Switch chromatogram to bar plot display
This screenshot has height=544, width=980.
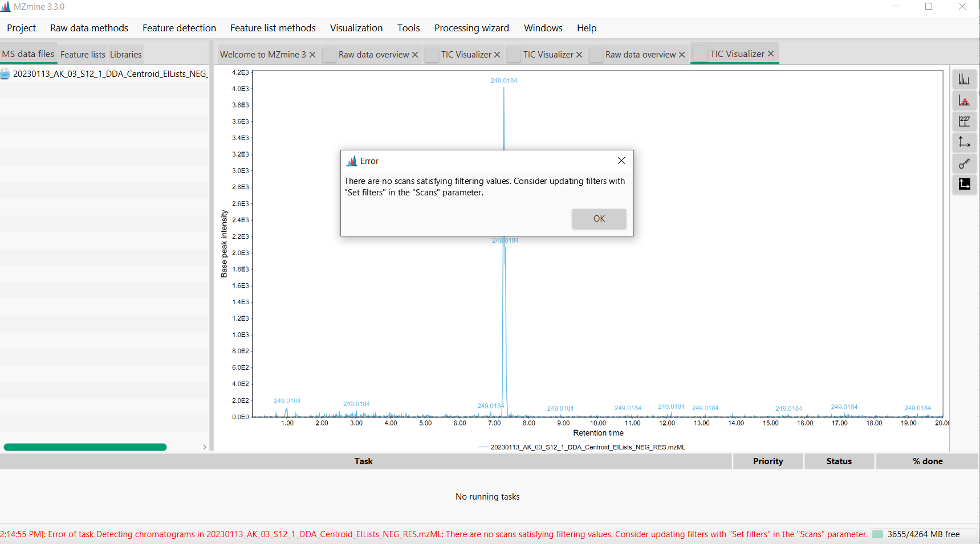tap(965, 79)
